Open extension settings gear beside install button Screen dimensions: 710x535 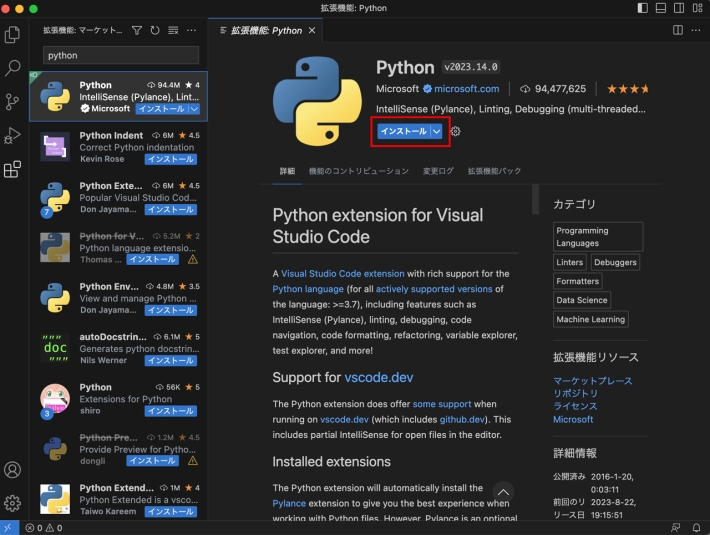(x=456, y=131)
